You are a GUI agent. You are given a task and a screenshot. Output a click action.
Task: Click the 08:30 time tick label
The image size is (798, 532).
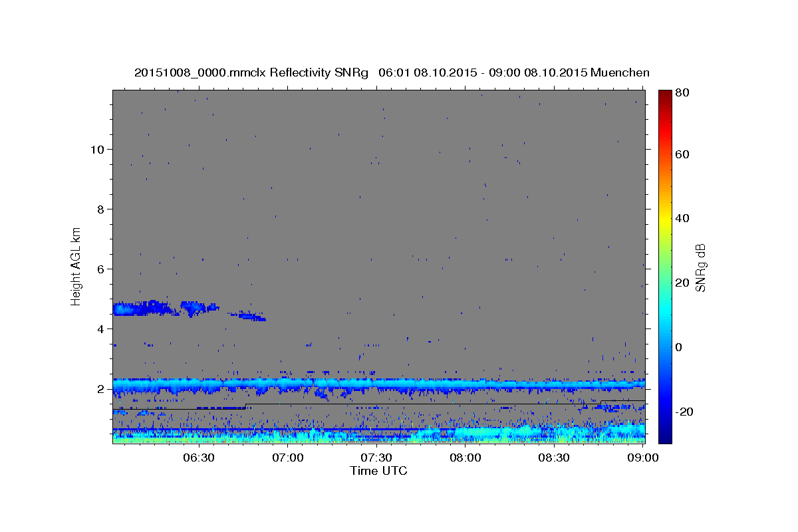[553, 458]
